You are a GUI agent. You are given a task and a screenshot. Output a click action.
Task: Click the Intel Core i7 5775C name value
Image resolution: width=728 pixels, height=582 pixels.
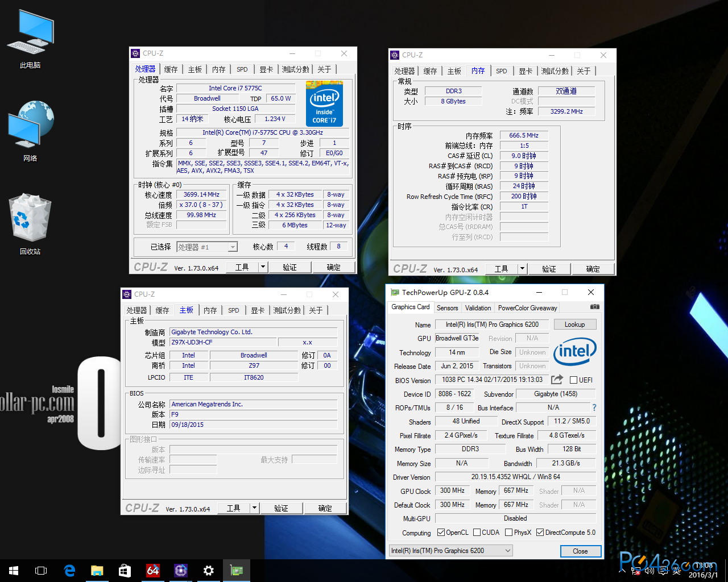[x=235, y=88]
